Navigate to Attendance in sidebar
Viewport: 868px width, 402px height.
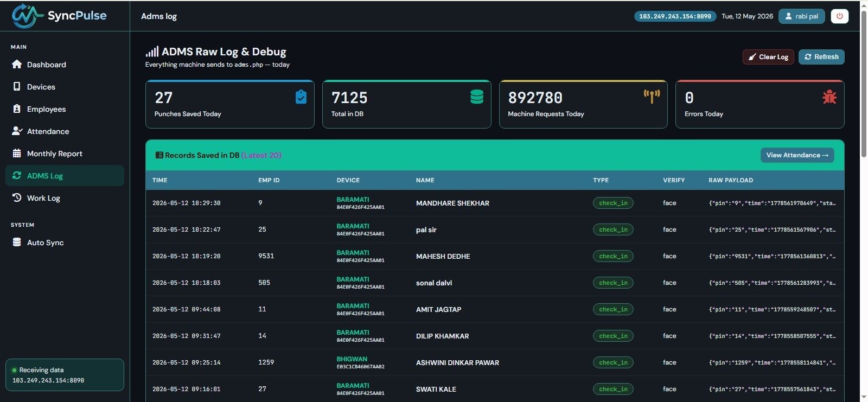(65, 131)
